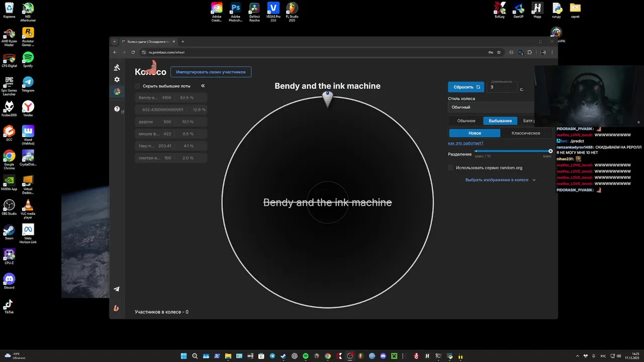Open the run.py file on desktop
The width and height of the screenshot is (644, 362).
point(556,10)
